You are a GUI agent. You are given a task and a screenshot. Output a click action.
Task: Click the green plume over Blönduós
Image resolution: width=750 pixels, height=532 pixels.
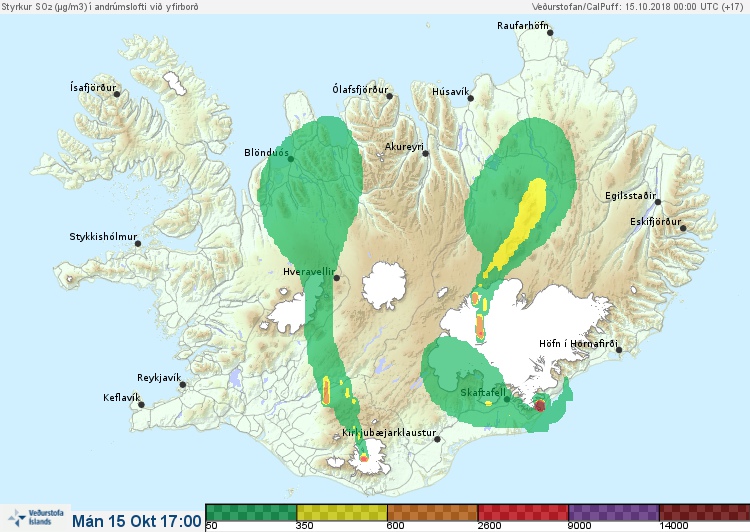tap(309, 191)
